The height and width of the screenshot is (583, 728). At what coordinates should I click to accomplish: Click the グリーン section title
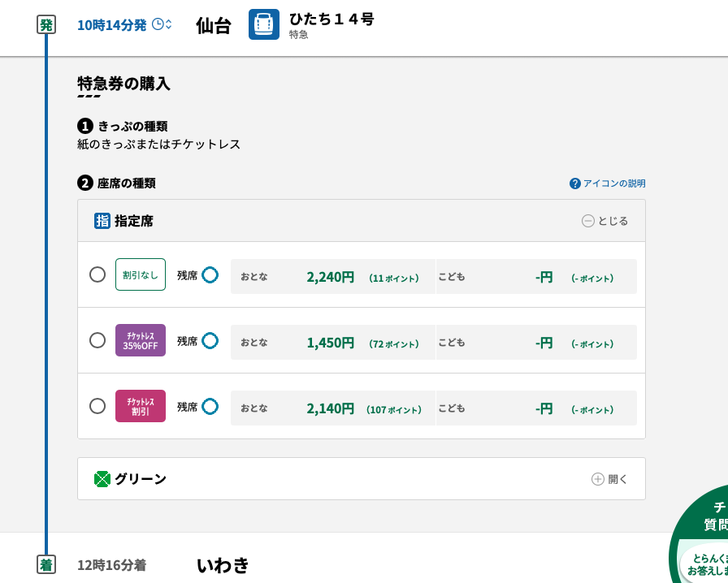click(x=141, y=479)
